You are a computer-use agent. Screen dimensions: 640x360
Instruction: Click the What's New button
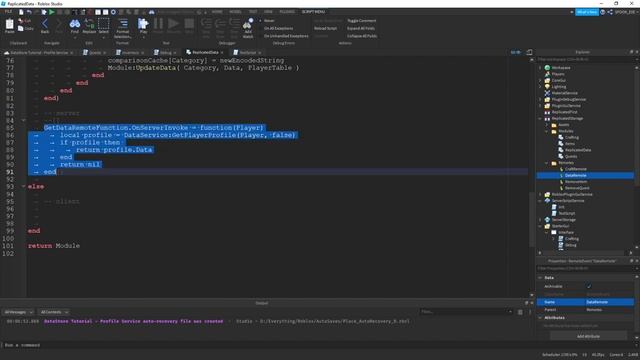tap(587, 12)
